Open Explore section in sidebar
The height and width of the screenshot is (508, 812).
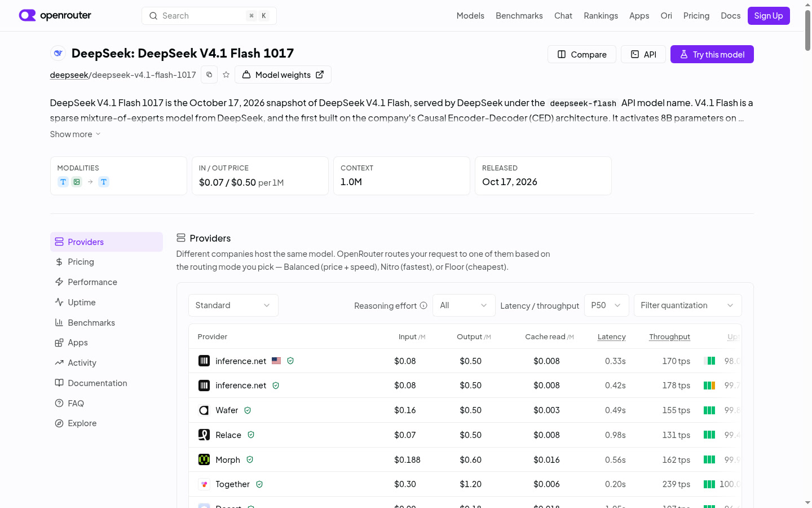(x=107, y=423)
